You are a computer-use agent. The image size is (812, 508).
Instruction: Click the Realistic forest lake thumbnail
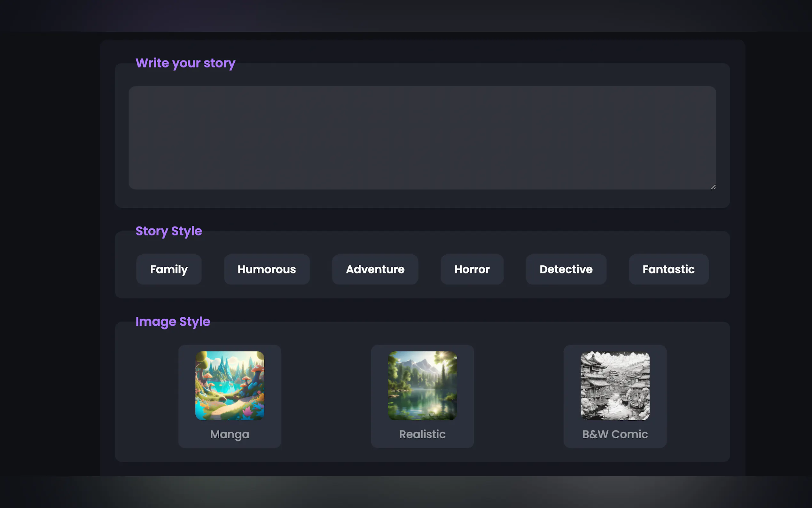point(422,385)
